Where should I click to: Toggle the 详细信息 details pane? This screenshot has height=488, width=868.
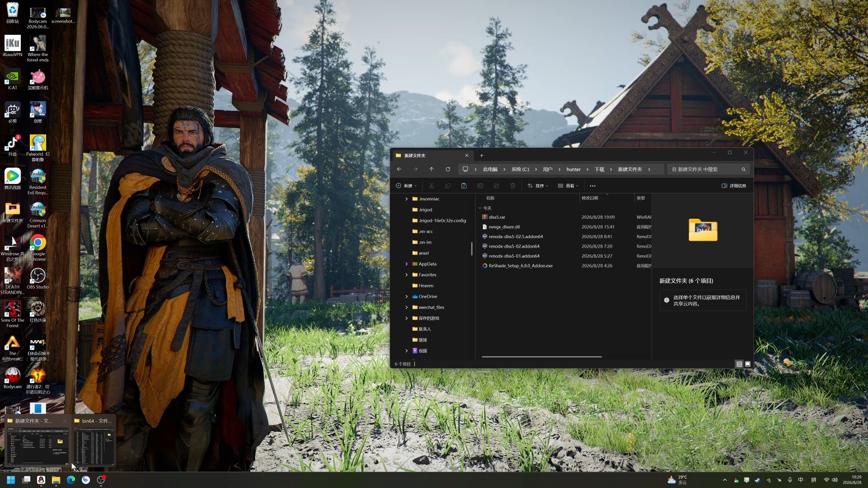(734, 186)
